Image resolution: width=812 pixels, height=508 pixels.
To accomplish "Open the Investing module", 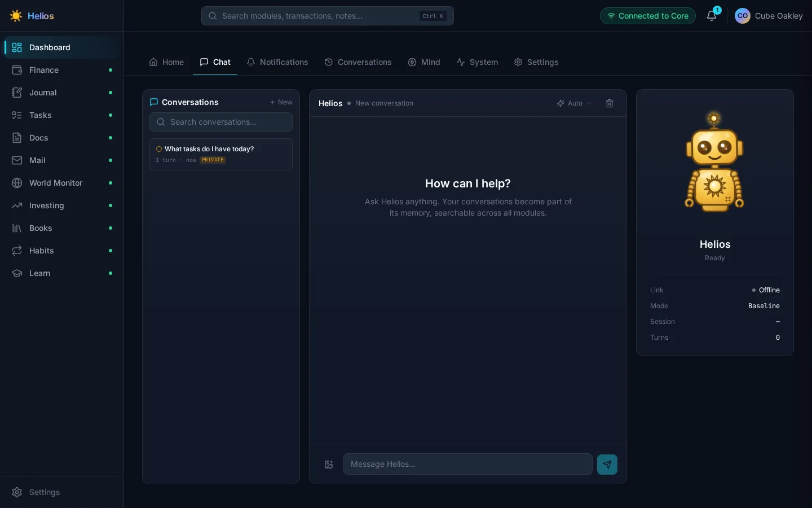I will click(61, 205).
